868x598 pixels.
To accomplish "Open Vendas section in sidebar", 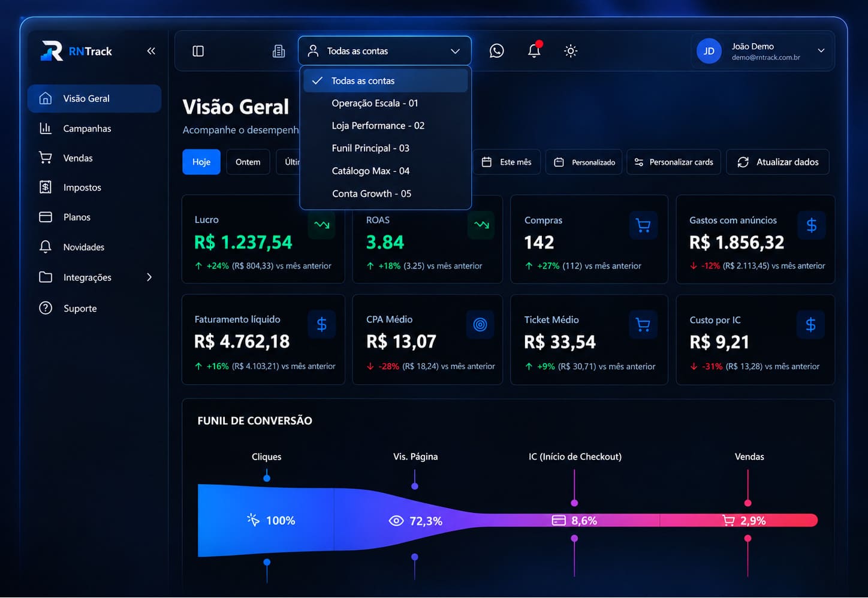I will pyautogui.click(x=94, y=158).
